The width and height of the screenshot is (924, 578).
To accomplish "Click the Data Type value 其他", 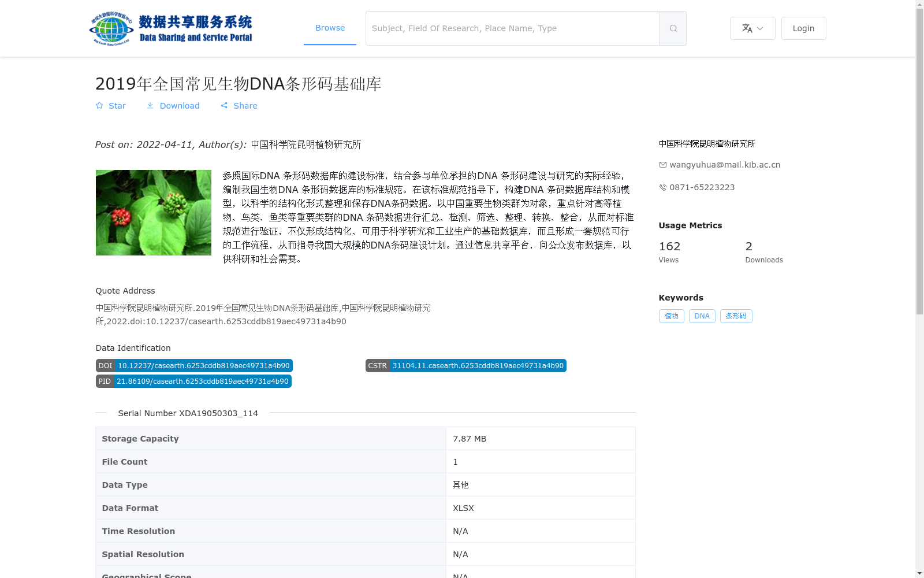I will [x=461, y=485].
